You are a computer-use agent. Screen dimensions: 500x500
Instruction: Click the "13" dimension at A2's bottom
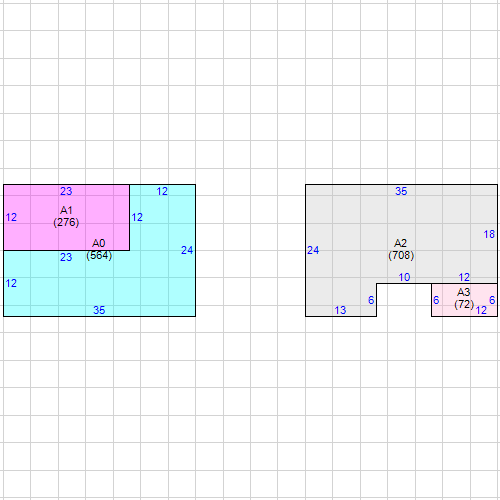[x=340, y=310]
